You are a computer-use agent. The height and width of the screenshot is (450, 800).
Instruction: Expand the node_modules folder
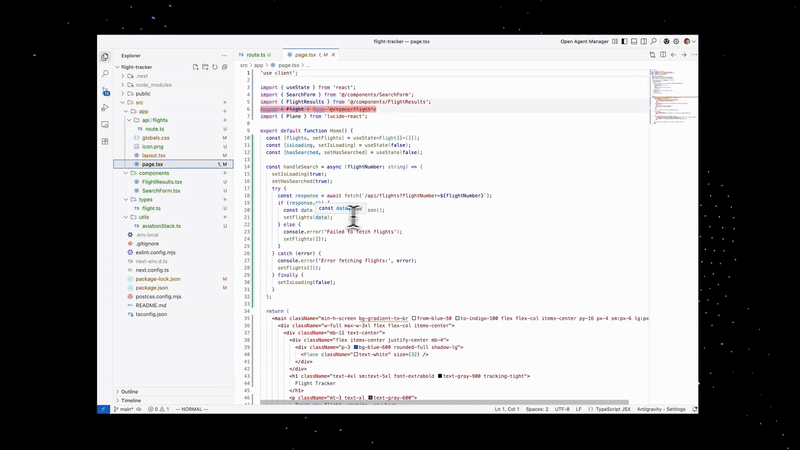coord(153,85)
